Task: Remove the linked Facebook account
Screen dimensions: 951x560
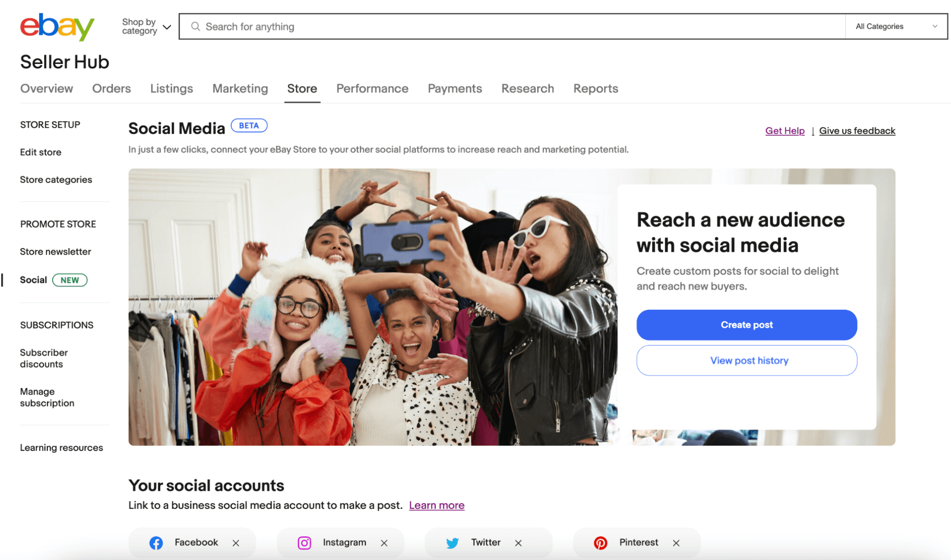Action: [x=236, y=543]
